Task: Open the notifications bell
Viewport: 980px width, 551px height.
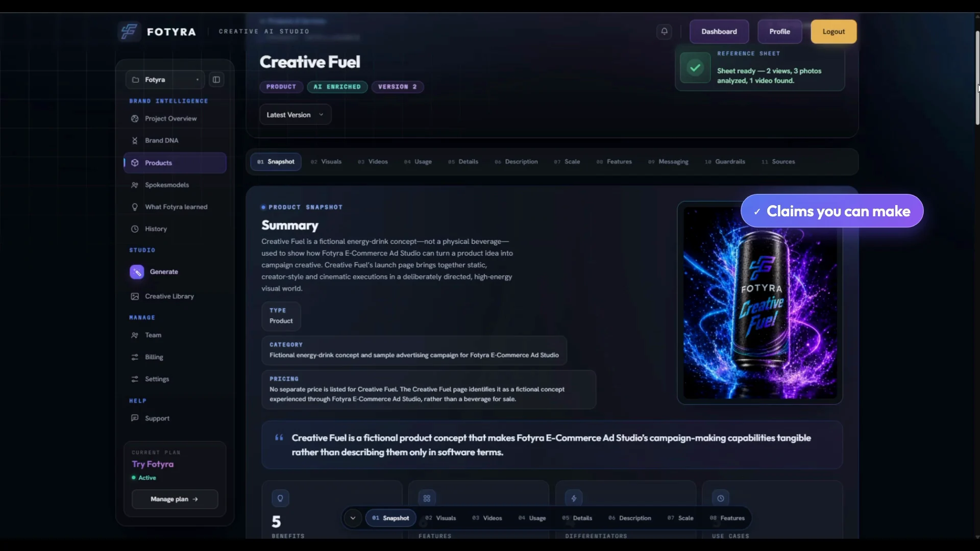Action: coord(664,31)
